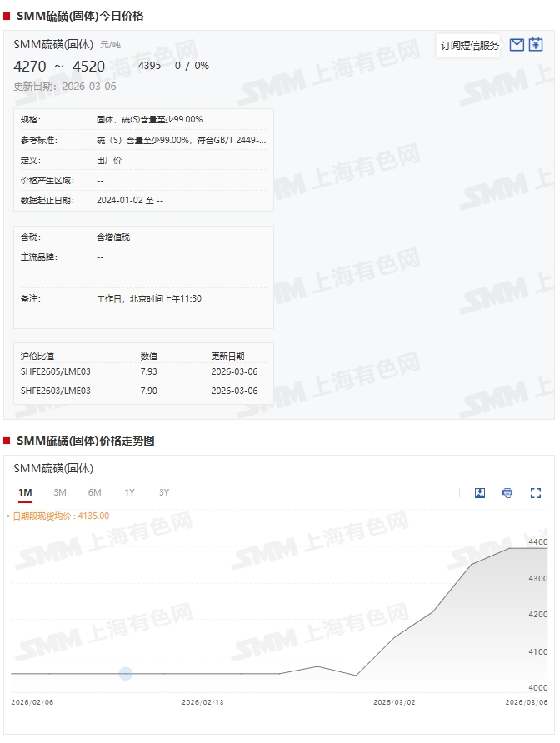
Task: Click the SMM硫磺(固体)价格走势图 heading
Action: 86,441
